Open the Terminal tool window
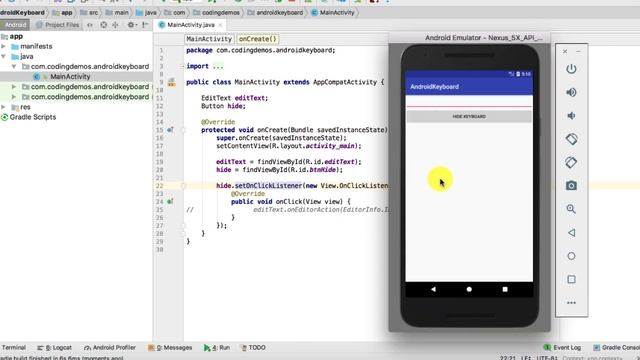The width and height of the screenshot is (640, 360). click(13, 348)
